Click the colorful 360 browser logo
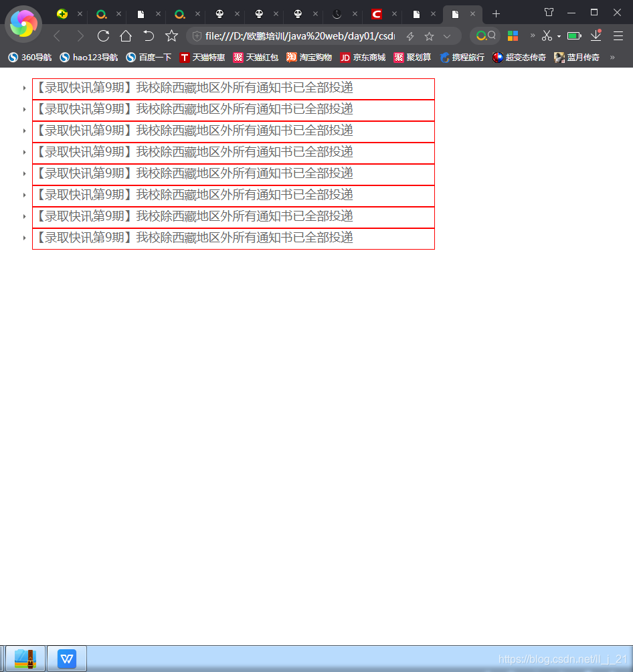Screen dimensions: 633x672 (23, 24)
